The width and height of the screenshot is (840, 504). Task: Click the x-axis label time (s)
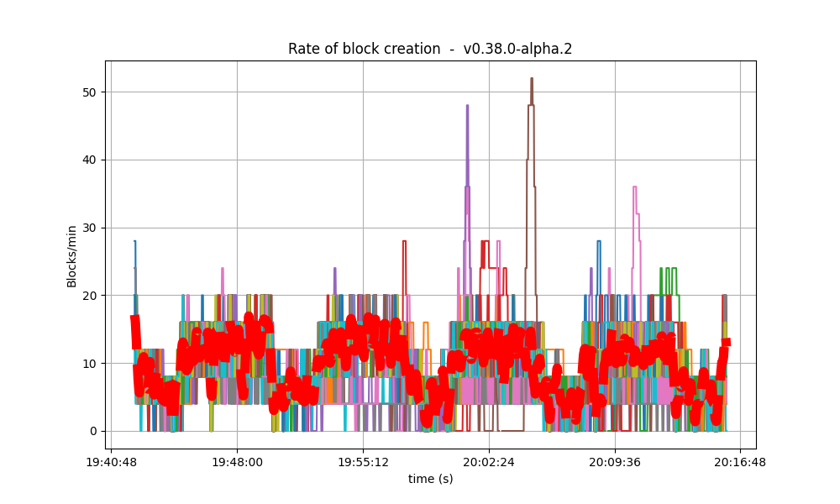click(x=429, y=477)
